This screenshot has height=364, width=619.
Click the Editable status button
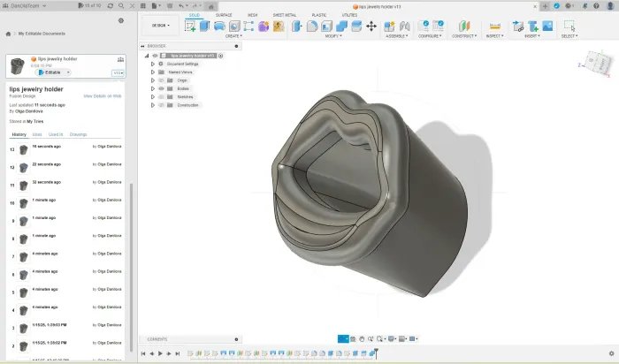52,72
